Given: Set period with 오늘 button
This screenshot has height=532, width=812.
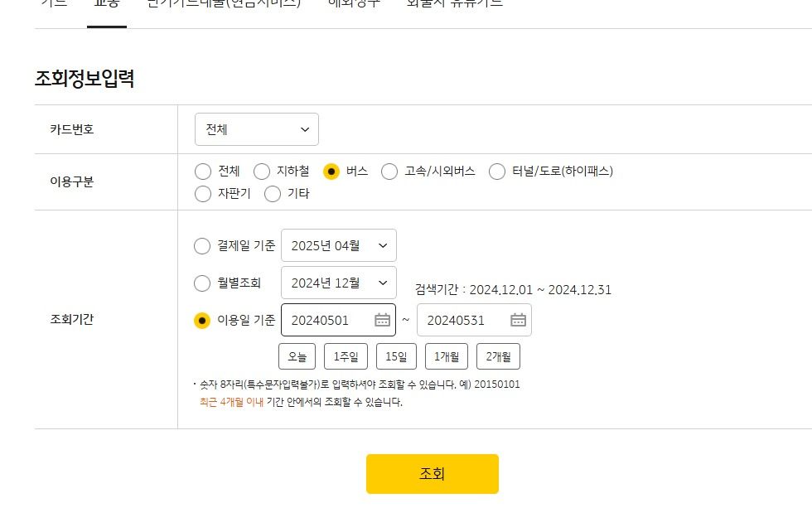Looking at the screenshot, I should pos(297,357).
